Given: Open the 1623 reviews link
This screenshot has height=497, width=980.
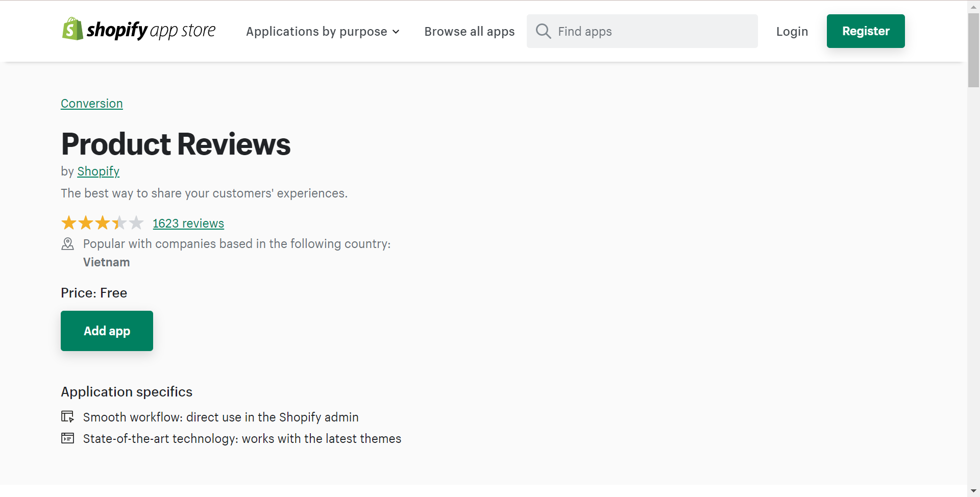Looking at the screenshot, I should [x=188, y=223].
